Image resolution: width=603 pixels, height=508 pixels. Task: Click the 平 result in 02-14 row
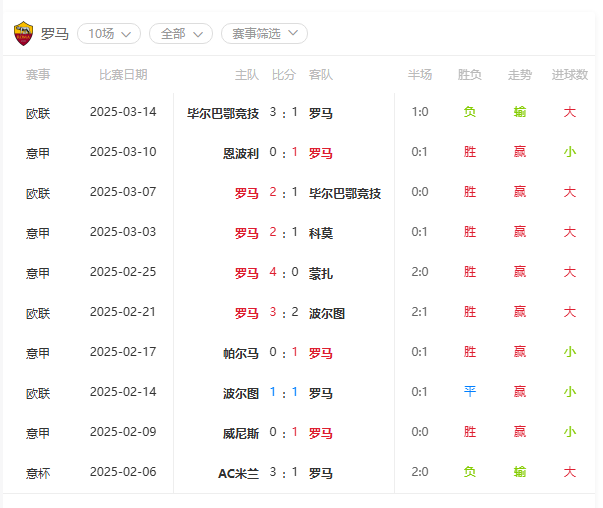point(470,392)
